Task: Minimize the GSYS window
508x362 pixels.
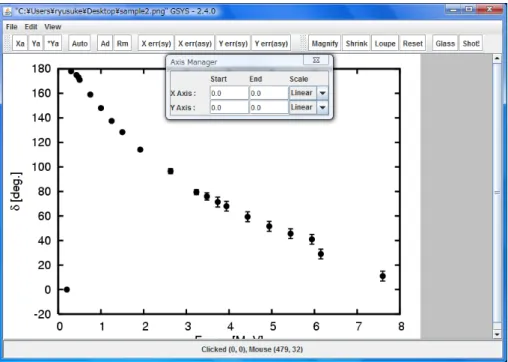Action: point(453,10)
